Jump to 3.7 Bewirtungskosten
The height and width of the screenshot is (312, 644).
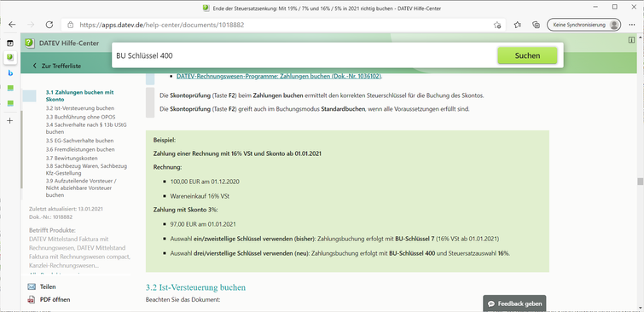click(72, 158)
